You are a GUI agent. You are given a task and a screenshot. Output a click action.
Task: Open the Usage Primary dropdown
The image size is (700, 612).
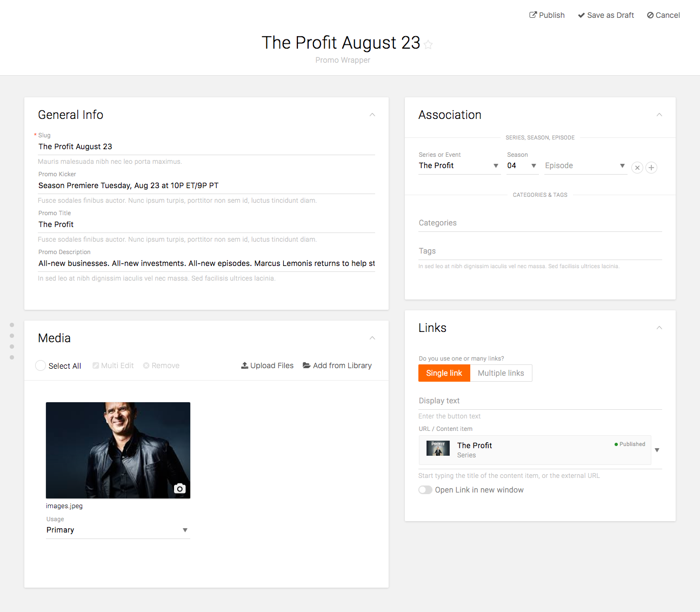(117, 530)
